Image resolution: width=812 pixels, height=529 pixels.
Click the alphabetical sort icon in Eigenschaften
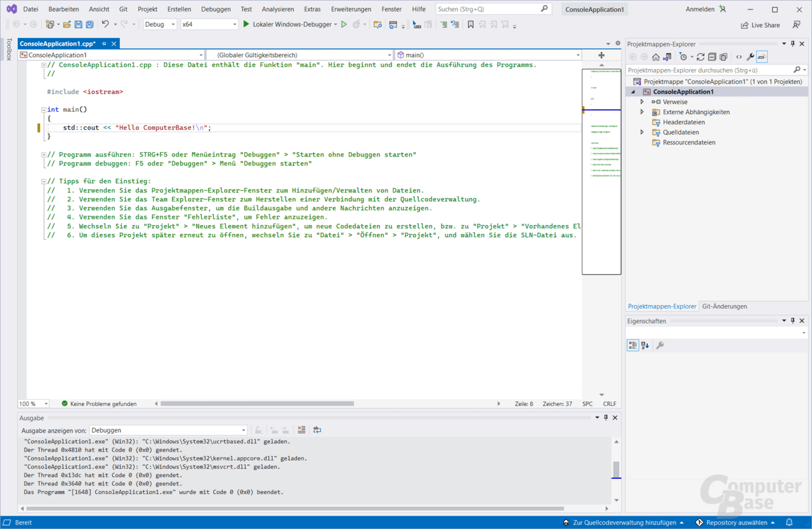[x=645, y=346]
